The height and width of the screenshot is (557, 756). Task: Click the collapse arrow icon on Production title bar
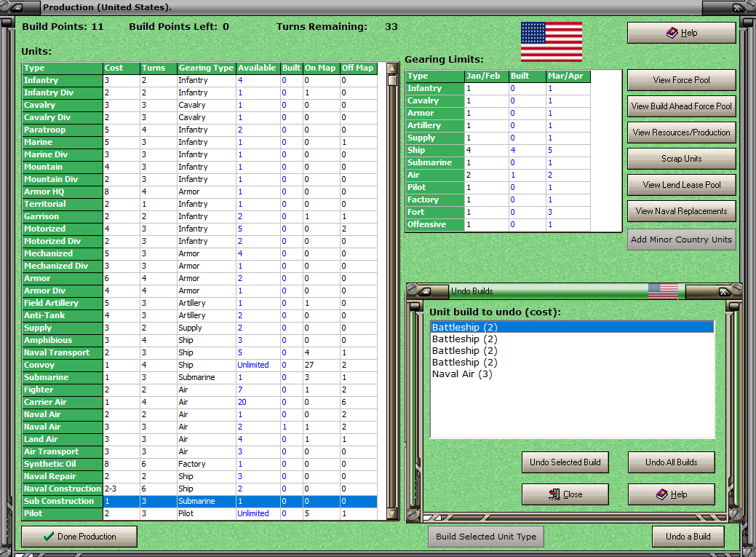pyautogui.click(x=17, y=7)
